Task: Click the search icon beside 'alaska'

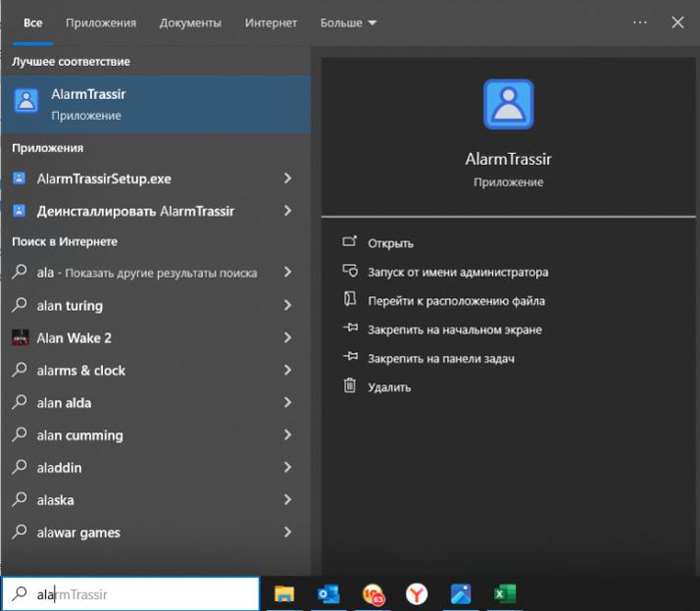Action: [20, 499]
